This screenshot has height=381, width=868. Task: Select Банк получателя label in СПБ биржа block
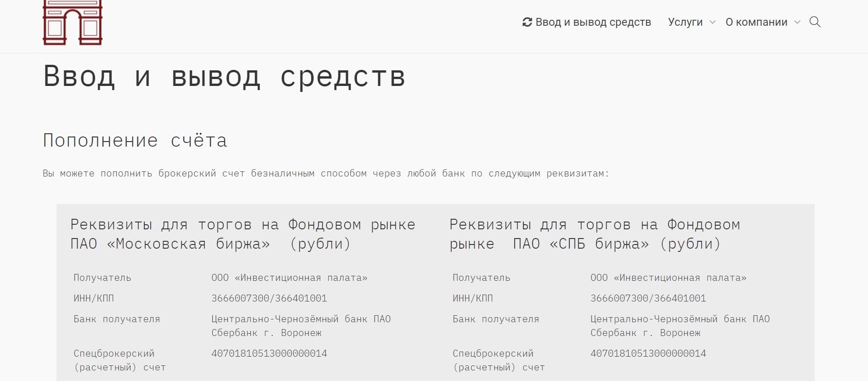click(x=496, y=319)
